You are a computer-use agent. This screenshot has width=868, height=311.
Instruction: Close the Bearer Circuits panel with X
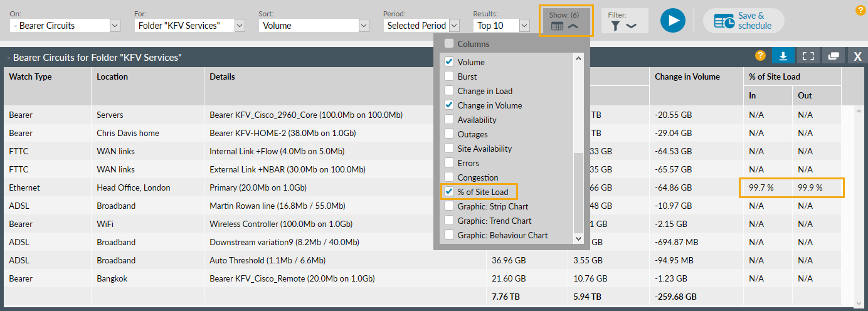(x=857, y=56)
